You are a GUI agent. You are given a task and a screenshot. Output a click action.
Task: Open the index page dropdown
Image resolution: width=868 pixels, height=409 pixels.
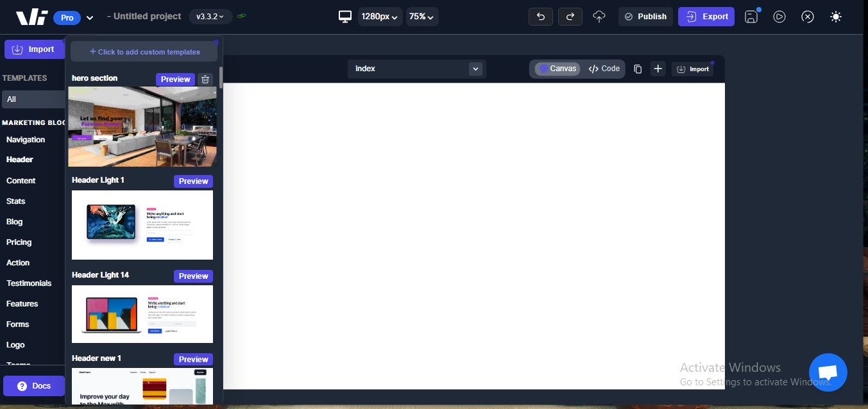(417, 69)
